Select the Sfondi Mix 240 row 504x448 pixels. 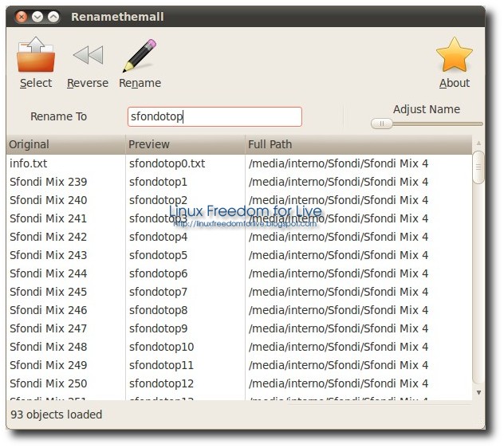(x=239, y=200)
